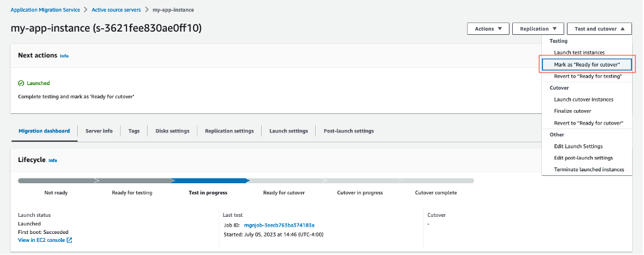The width and height of the screenshot is (644, 255).
Task: Switch to Migration dashboard tab
Action: [x=44, y=131]
